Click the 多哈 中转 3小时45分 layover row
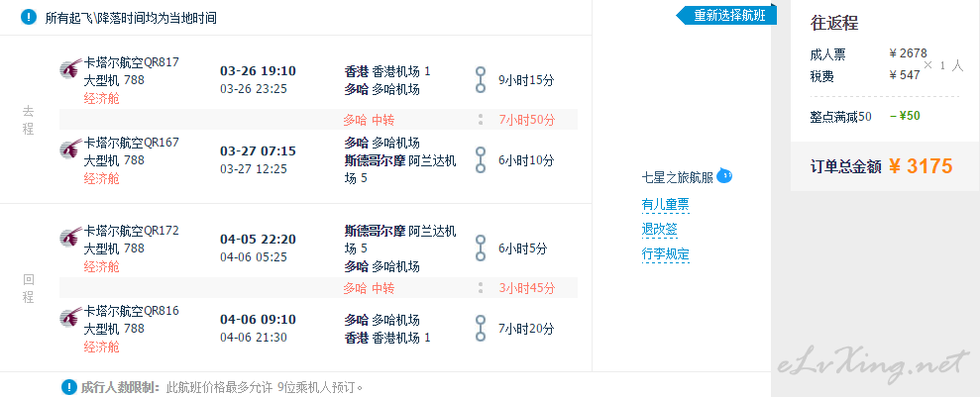The height and width of the screenshot is (397, 980). pos(319,288)
